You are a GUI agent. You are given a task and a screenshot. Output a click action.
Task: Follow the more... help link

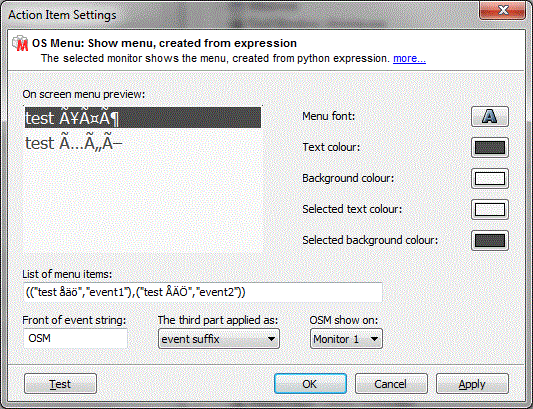pyautogui.click(x=409, y=58)
